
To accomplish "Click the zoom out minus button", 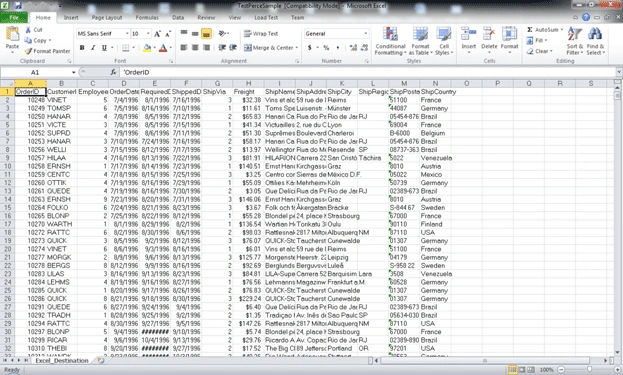I will point(561,370).
